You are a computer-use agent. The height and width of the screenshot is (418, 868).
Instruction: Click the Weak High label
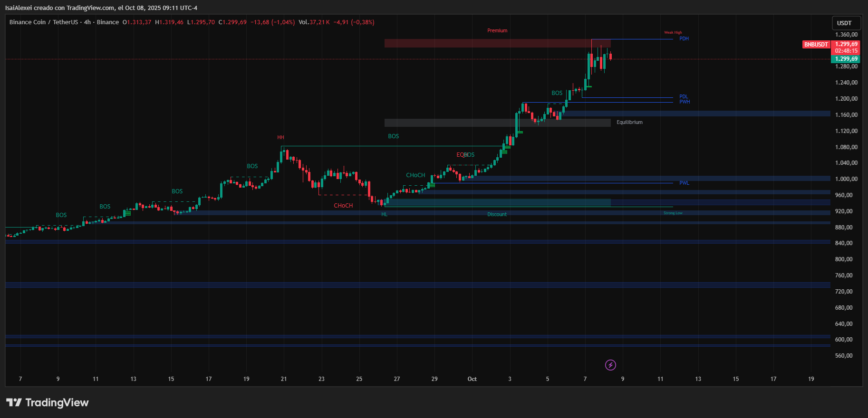(x=673, y=33)
